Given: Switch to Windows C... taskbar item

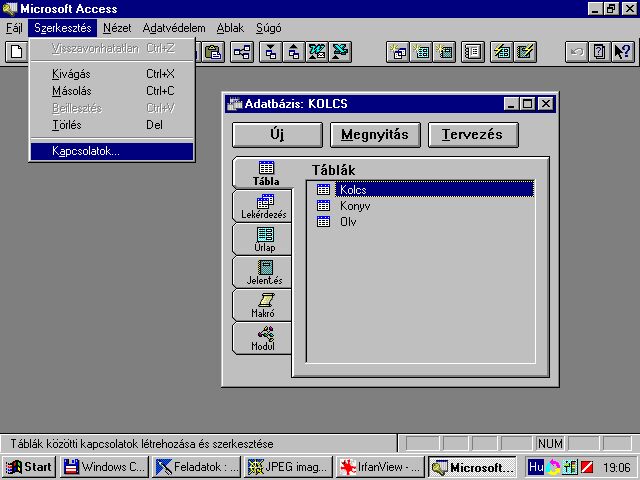Looking at the screenshot, I should [105, 467].
